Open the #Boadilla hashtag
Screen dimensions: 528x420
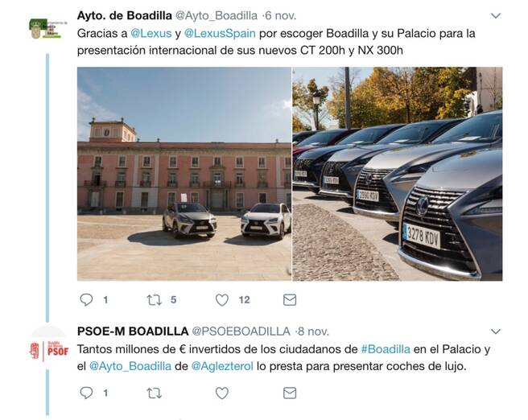386,349
